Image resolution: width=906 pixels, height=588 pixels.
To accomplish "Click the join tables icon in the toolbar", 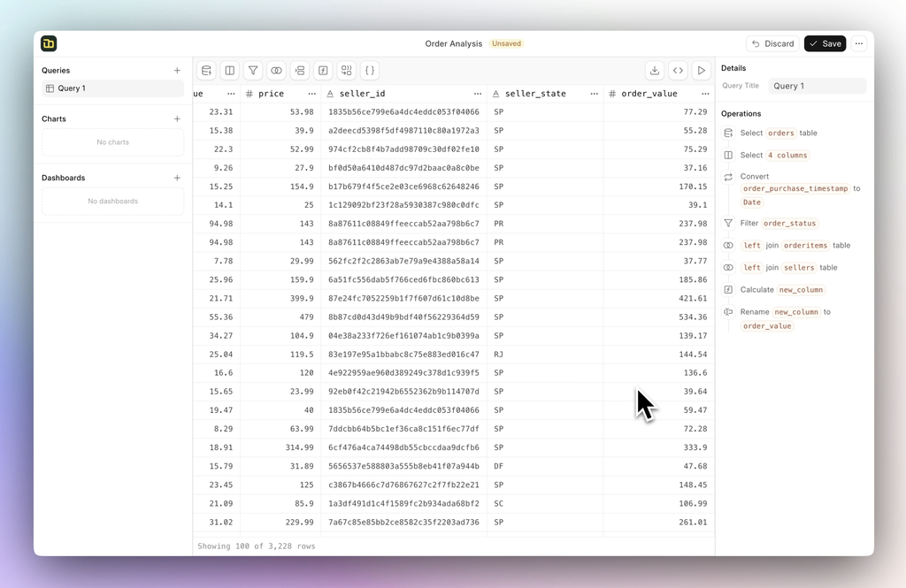I will 276,71.
